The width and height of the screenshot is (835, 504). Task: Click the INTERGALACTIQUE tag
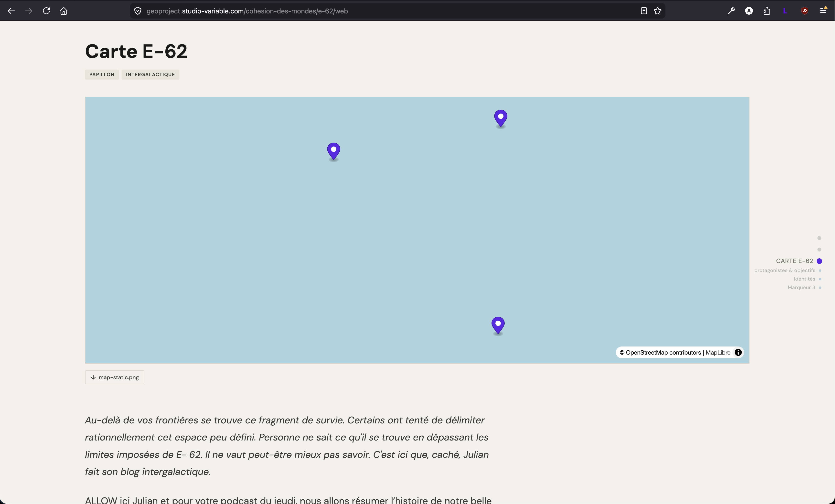coord(150,74)
